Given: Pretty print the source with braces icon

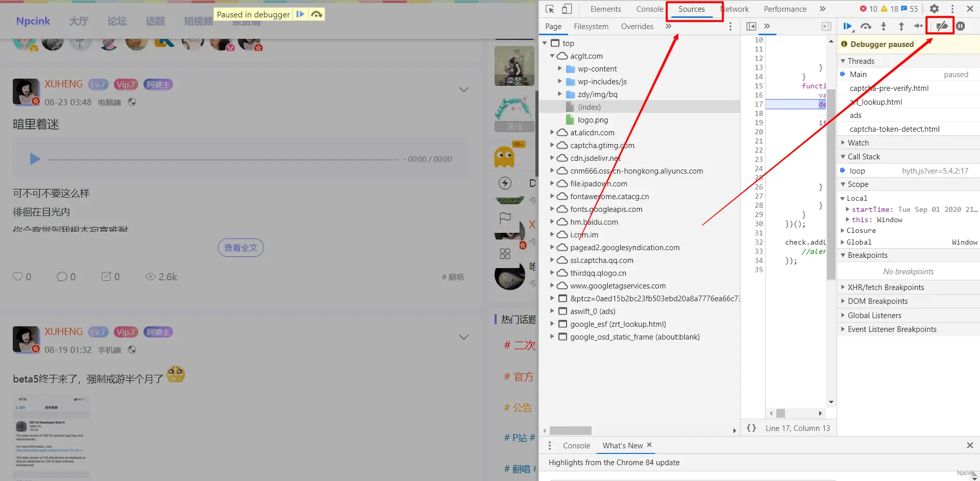Looking at the screenshot, I should point(751,428).
